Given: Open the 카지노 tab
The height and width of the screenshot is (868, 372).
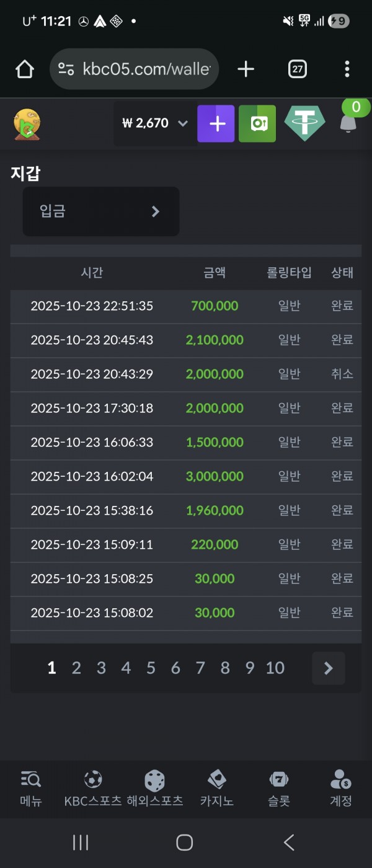Looking at the screenshot, I should [x=216, y=788].
